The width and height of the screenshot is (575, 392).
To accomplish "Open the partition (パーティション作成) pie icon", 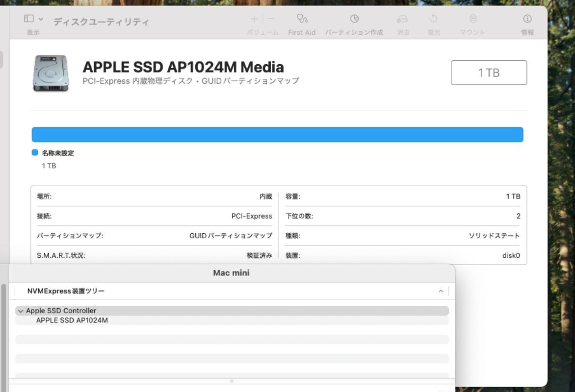I will [x=354, y=19].
